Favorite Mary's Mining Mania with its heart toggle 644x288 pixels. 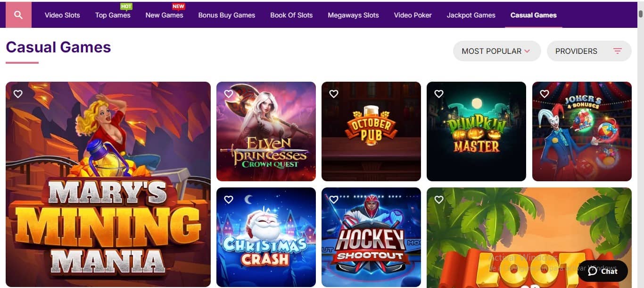(x=18, y=93)
